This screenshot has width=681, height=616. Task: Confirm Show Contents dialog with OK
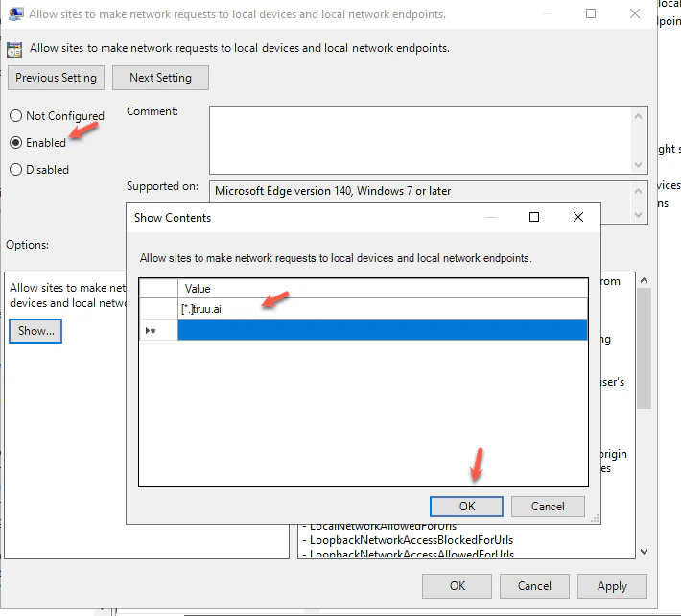pyautogui.click(x=466, y=507)
